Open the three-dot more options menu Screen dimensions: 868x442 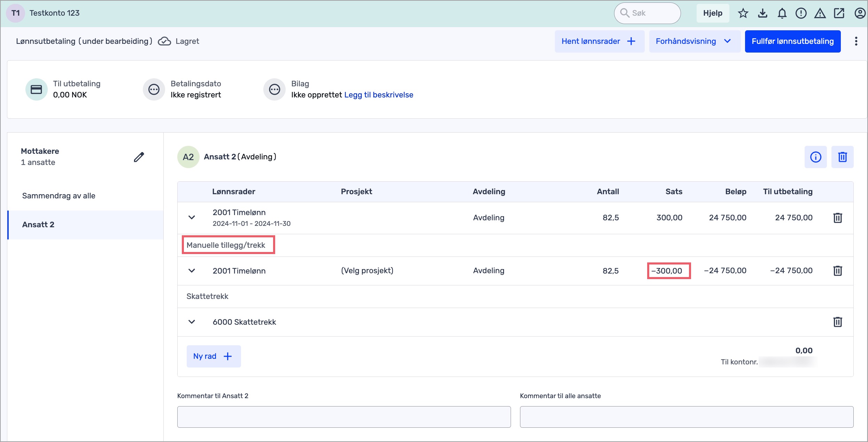(x=856, y=41)
